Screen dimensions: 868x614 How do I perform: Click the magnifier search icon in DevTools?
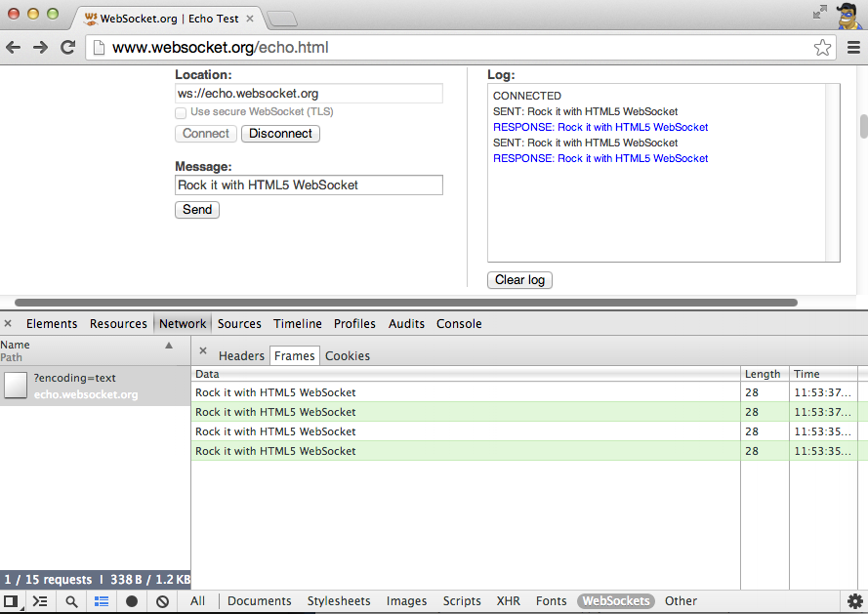71,601
